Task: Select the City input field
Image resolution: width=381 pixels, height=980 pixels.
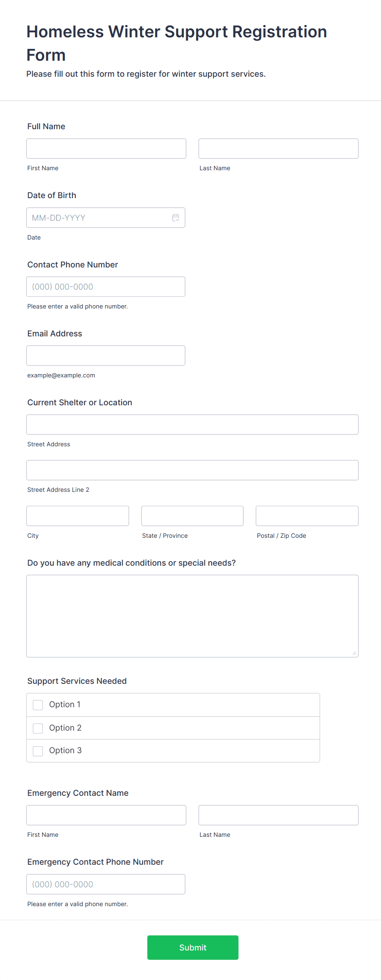Action: tap(77, 516)
